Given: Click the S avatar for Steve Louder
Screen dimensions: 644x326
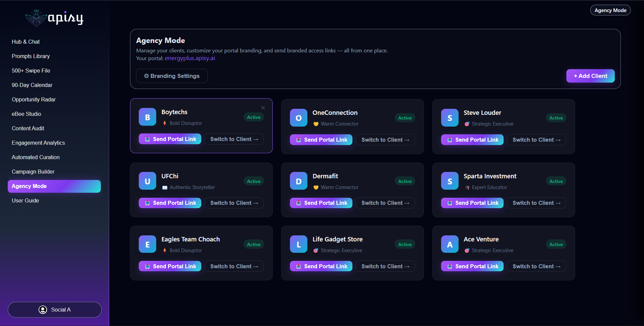Looking at the screenshot, I should 450,118.
